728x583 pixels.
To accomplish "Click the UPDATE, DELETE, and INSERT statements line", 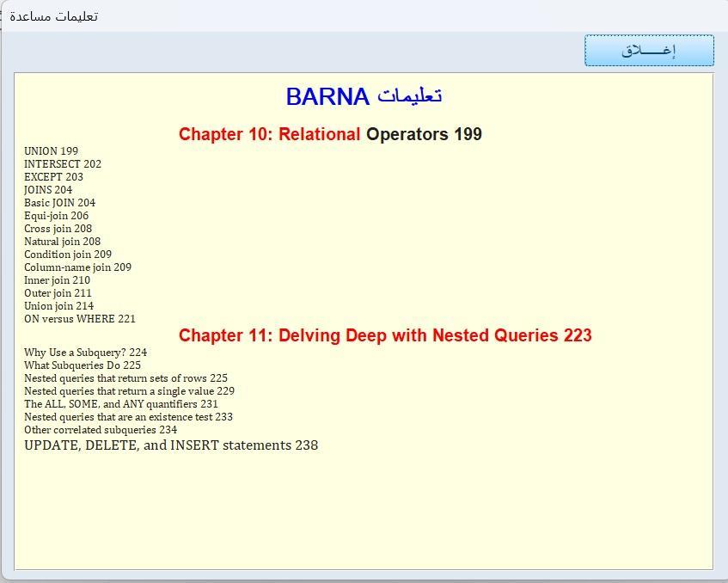I will pyautogui.click(x=170, y=445).
